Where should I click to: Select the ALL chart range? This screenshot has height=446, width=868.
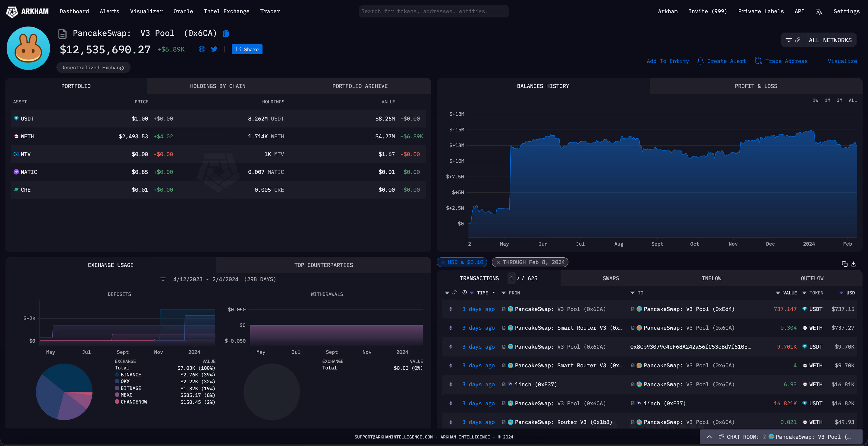point(853,100)
